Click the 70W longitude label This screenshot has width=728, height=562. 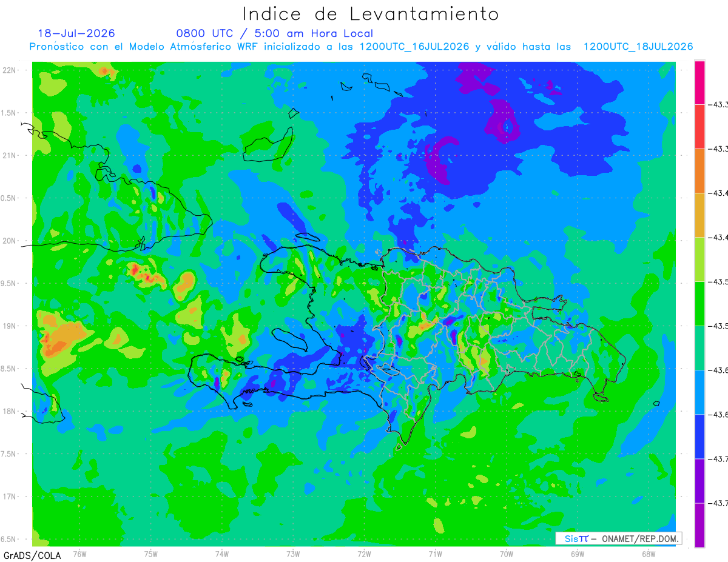coord(506,554)
